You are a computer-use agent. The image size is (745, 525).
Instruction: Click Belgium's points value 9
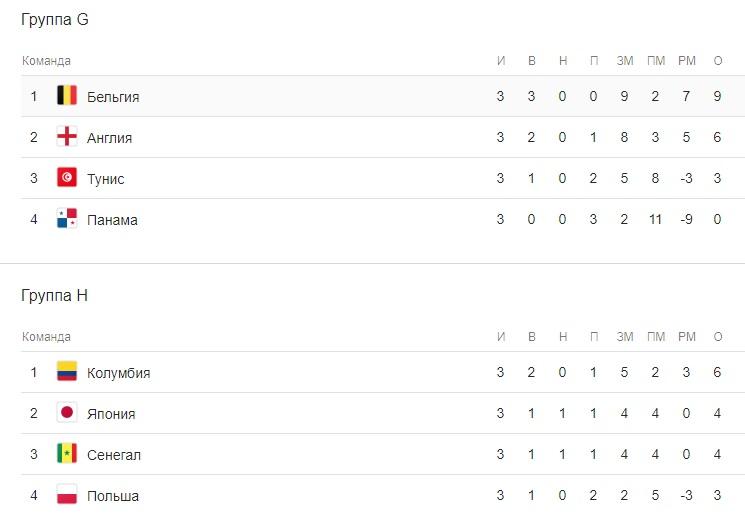718,97
